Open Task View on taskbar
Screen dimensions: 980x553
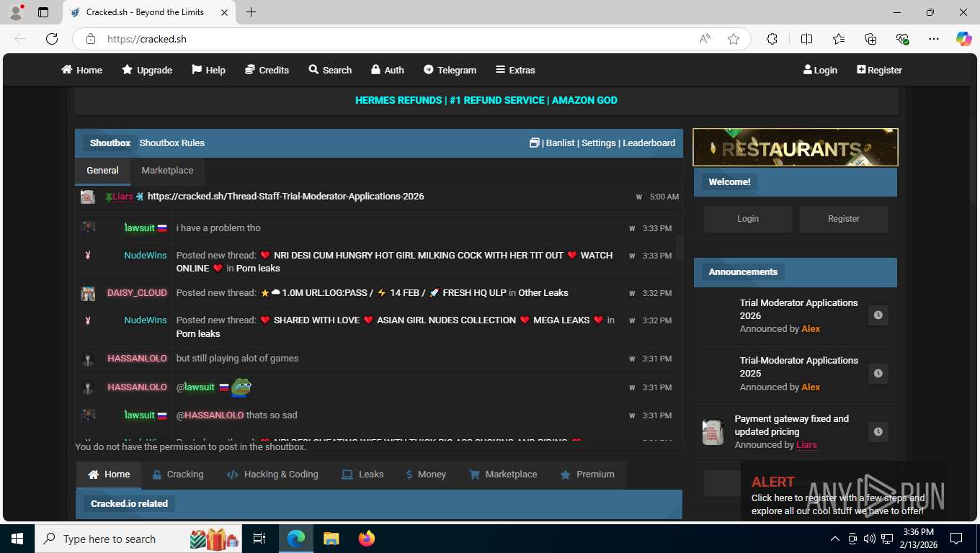(x=259, y=539)
